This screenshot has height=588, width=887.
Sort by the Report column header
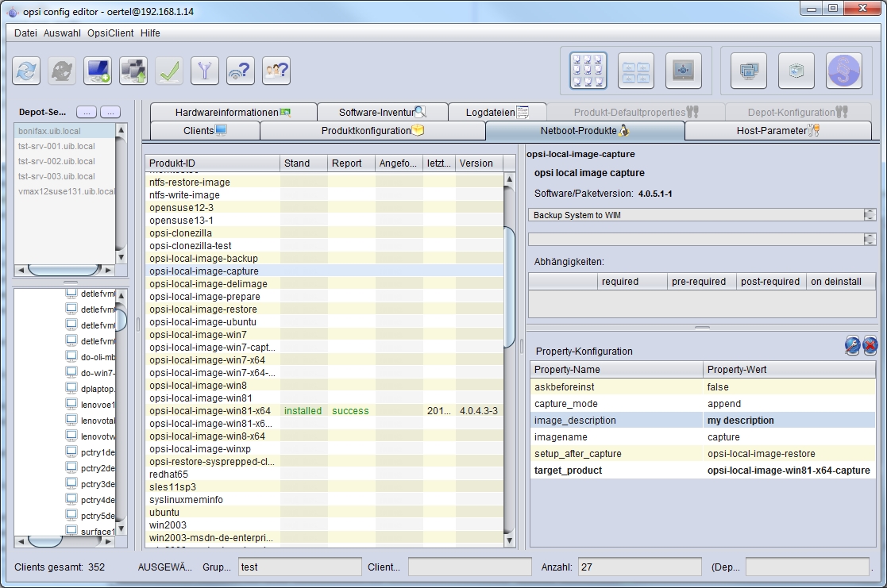(351, 163)
